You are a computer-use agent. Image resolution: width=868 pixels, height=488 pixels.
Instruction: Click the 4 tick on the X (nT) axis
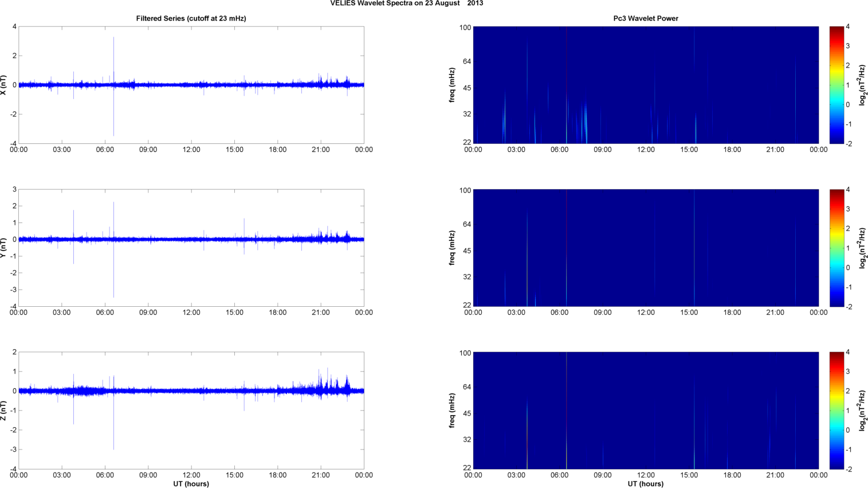click(x=14, y=27)
